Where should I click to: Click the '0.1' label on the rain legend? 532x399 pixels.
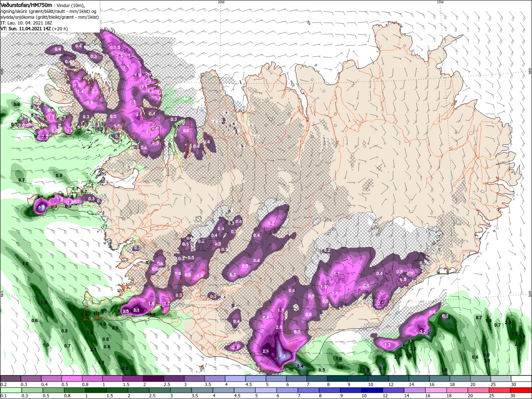click(3, 396)
